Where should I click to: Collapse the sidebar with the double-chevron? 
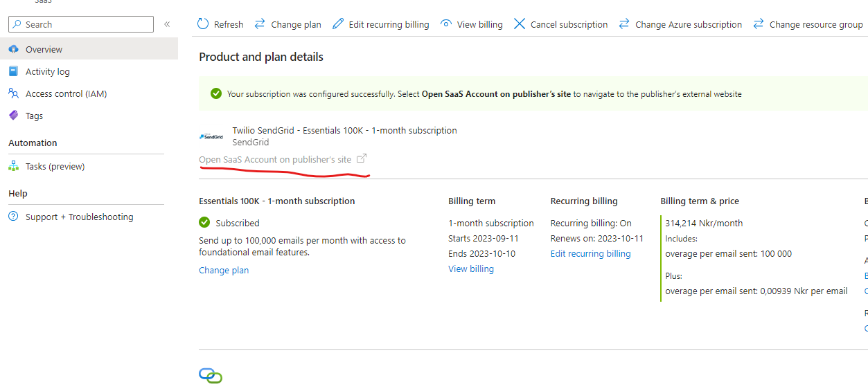point(167,24)
